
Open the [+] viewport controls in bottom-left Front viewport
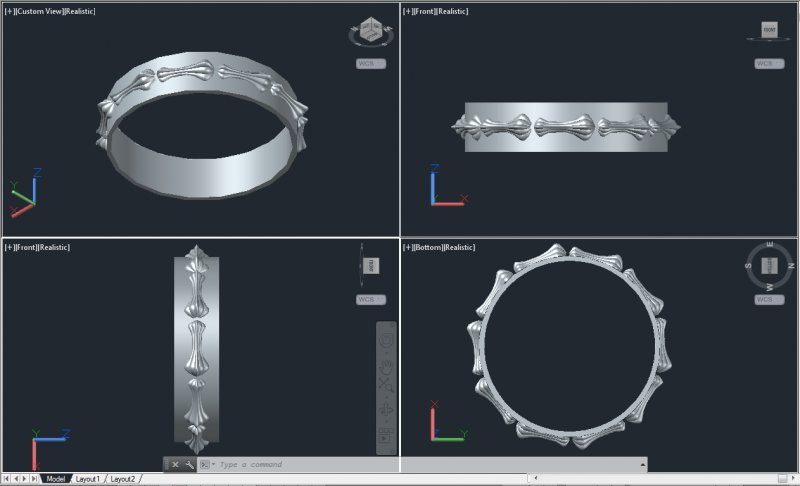click(10, 247)
